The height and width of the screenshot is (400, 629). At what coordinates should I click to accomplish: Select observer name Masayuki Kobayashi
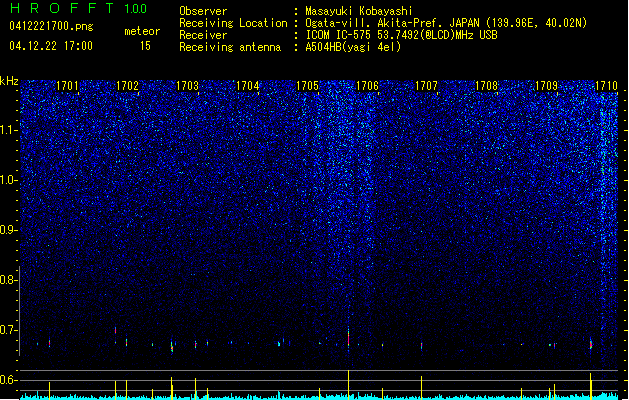pos(359,11)
